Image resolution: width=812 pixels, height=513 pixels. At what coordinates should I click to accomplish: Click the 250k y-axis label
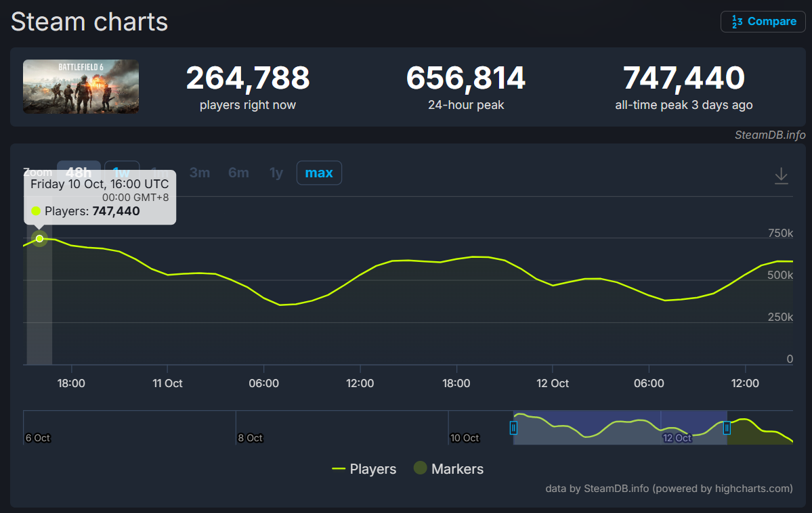780,317
